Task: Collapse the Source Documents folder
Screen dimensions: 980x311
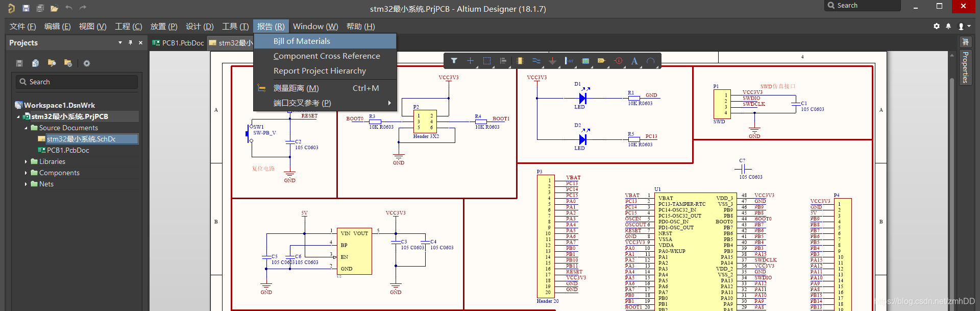Action: (x=26, y=128)
